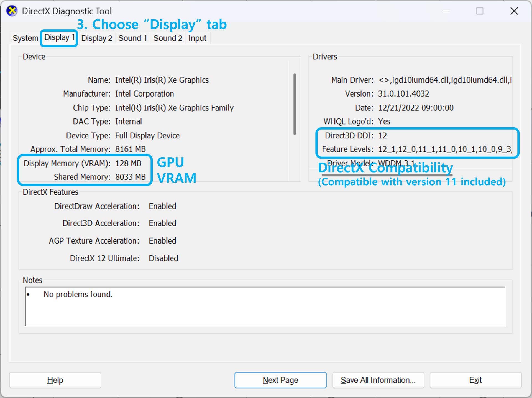Click the Display Memory 128 MB value

click(x=128, y=163)
